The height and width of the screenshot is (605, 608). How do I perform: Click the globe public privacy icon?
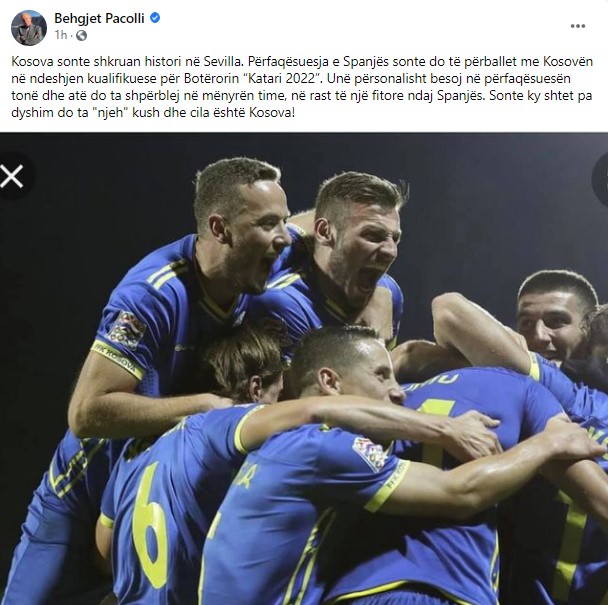pos(81,36)
